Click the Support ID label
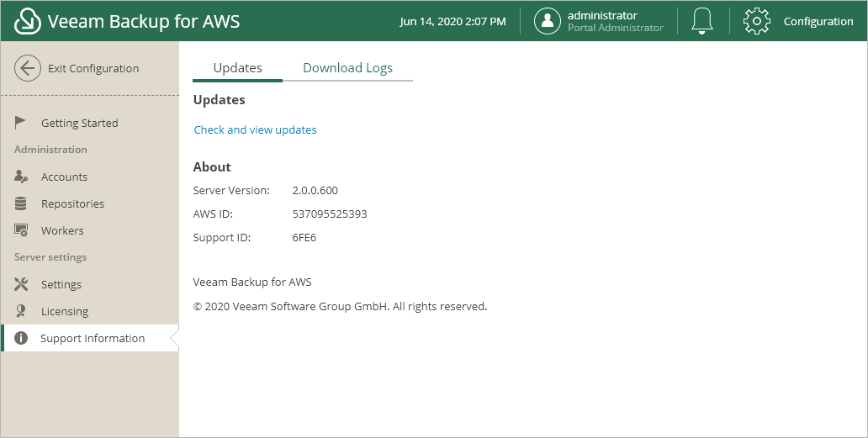Screen dimensions: 868x438 click(222, 238)
